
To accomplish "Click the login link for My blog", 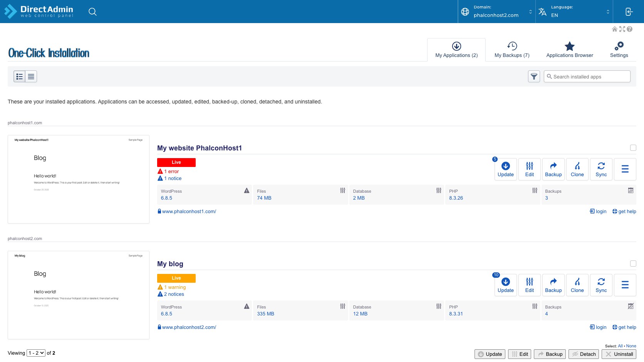I will point(598,327).
